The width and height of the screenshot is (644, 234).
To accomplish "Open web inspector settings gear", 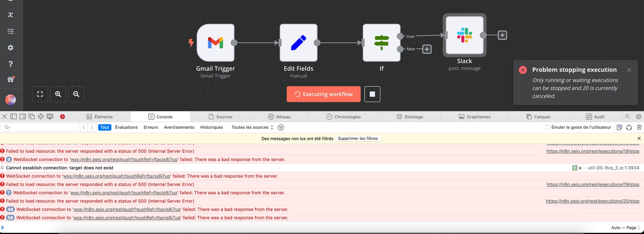I will (639, 116).
